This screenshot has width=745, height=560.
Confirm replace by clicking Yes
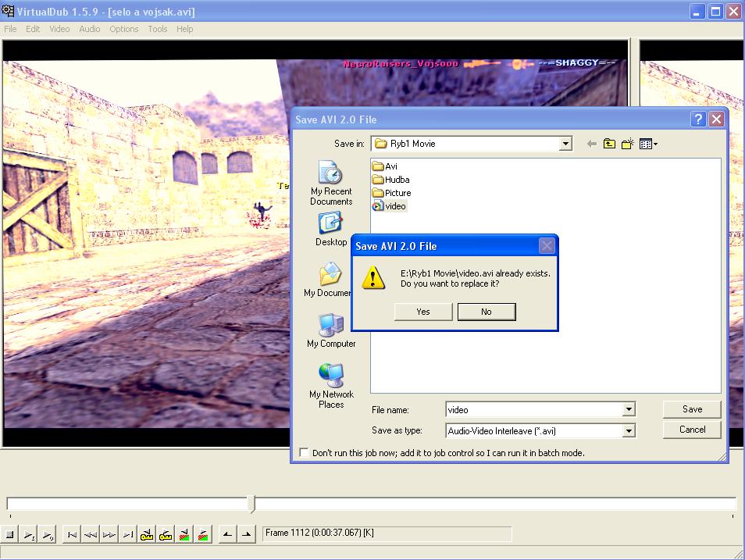click(422, 312)
